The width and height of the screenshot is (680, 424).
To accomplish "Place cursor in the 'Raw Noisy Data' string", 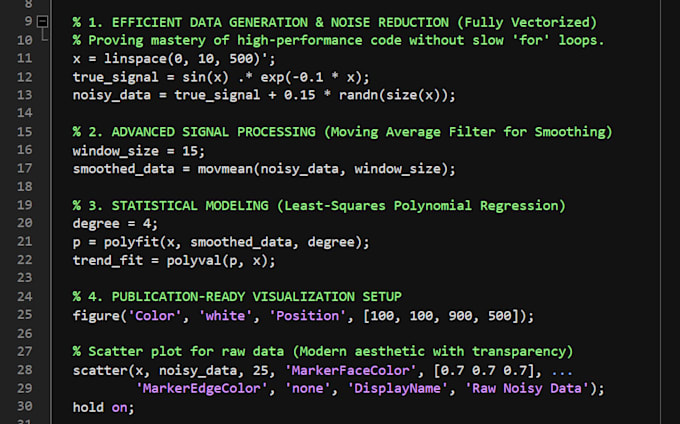I will coord(527,388).
